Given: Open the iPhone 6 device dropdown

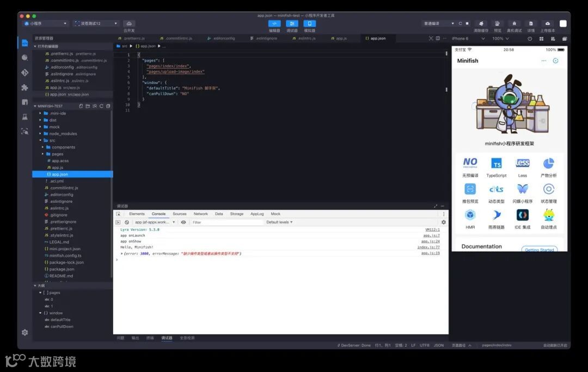Looking at the screenshot, I should [468, 39].
